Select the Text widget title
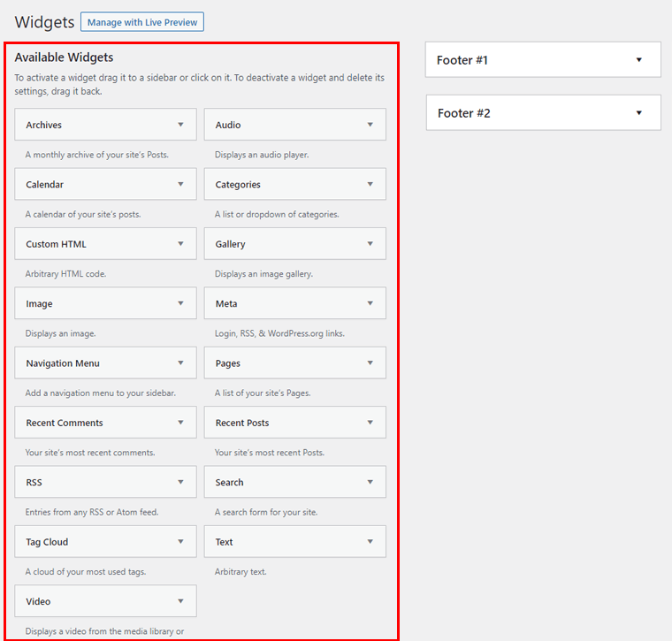The image size is (672, 641). click(x=224, y=542)
